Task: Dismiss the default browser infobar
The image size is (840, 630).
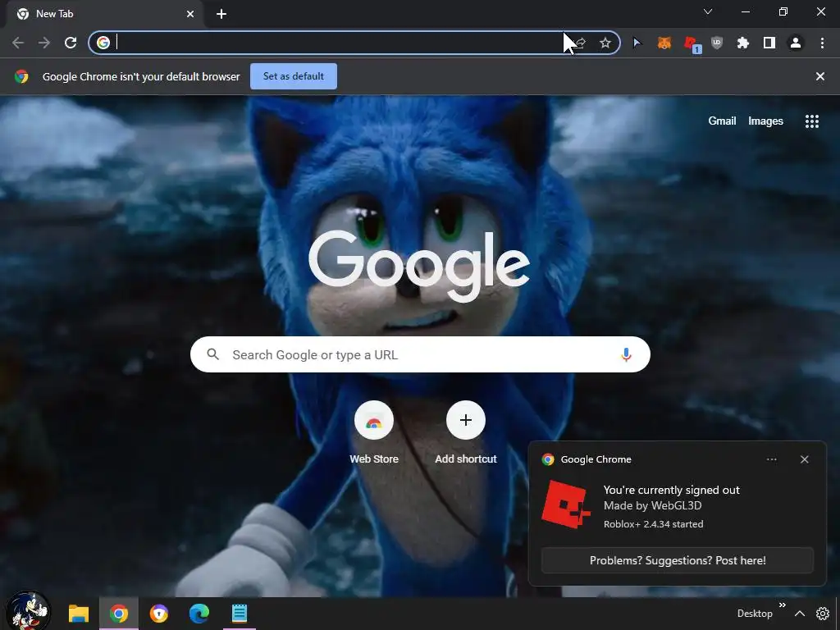Action: click(x=820, y=76)
